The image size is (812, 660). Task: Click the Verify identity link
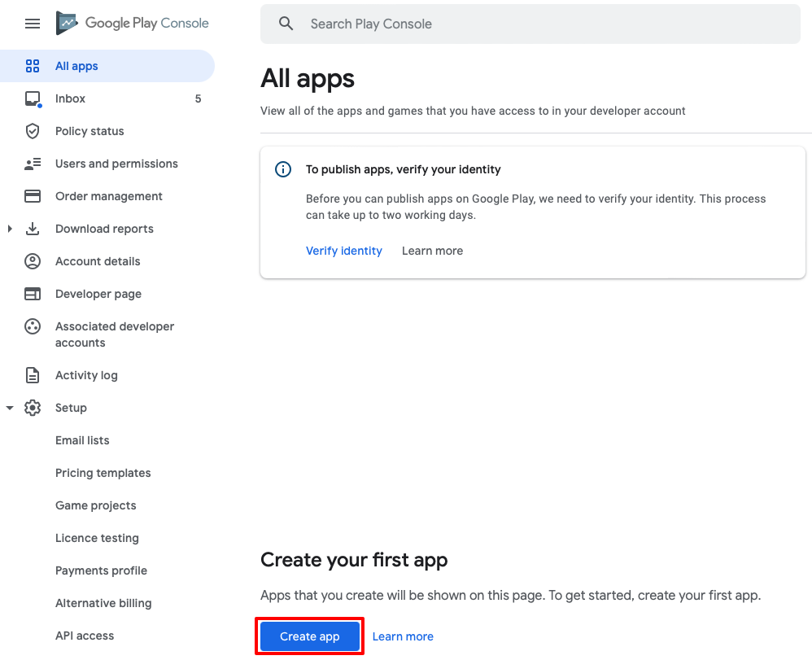344,251
